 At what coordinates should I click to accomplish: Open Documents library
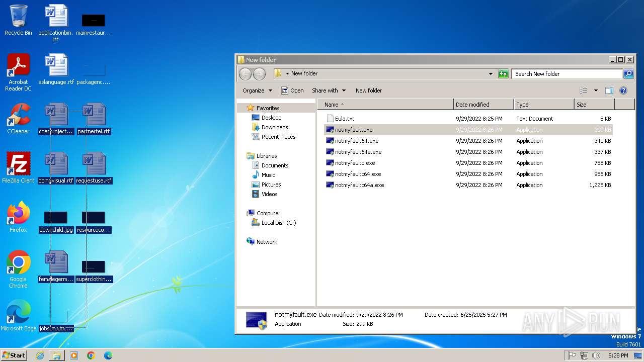tap(275, 165)
